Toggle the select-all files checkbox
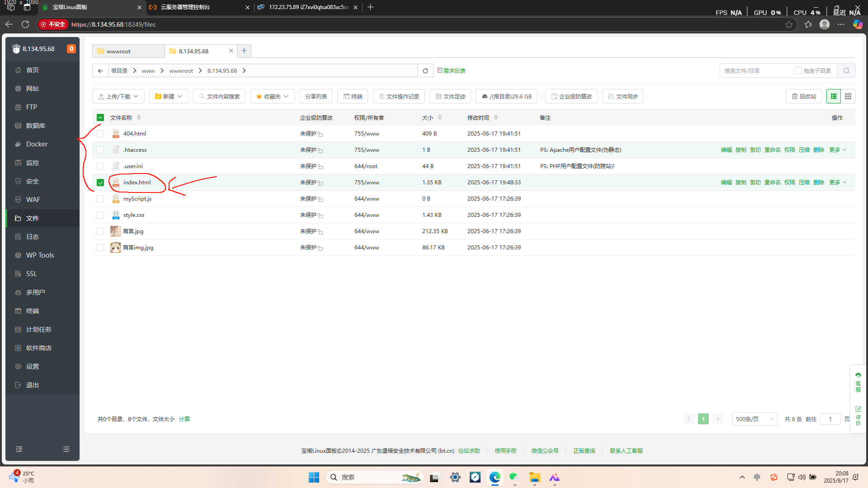Image resolution: width=868 pixels, height=488 pixels. click(100, 117)
